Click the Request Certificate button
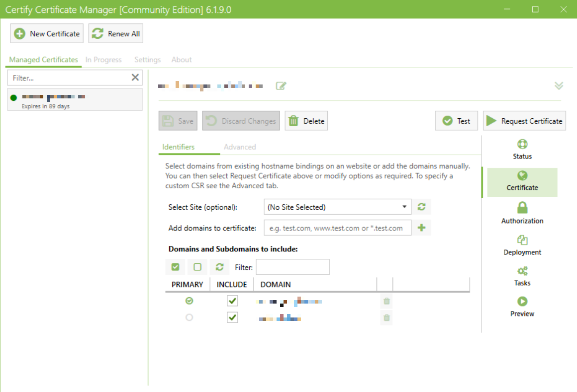 coord(524,121)
